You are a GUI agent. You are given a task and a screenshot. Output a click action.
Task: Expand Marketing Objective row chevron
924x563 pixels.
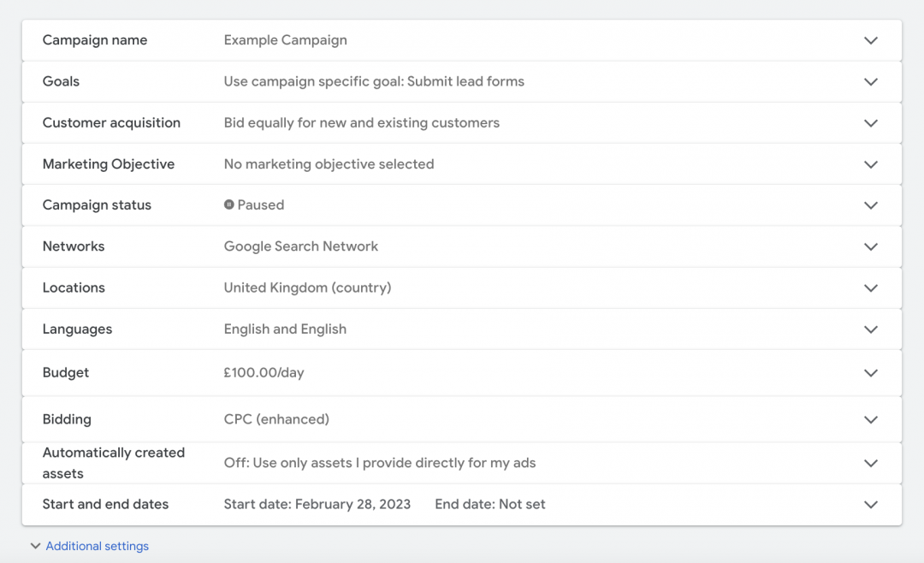click(871, 164)
